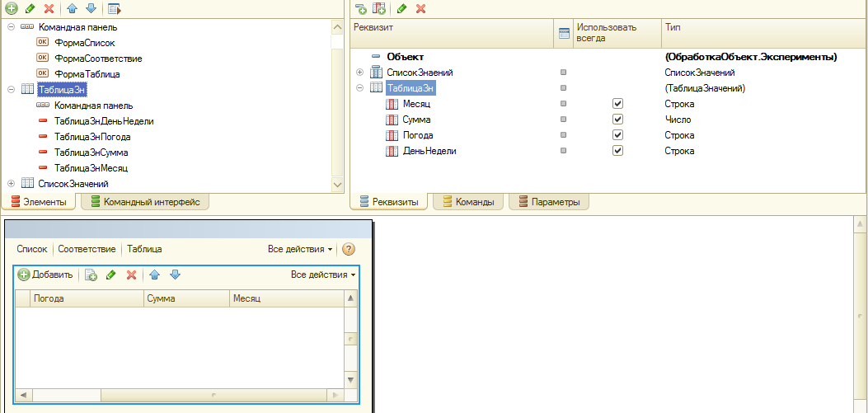
Task: Switch to the Команды tab
Action: [x=468, y=202]
